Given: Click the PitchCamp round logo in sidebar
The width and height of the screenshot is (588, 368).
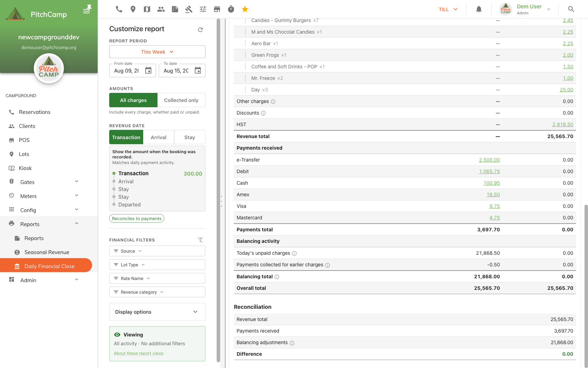Looking at the screenshot, I should coord(49,68).
